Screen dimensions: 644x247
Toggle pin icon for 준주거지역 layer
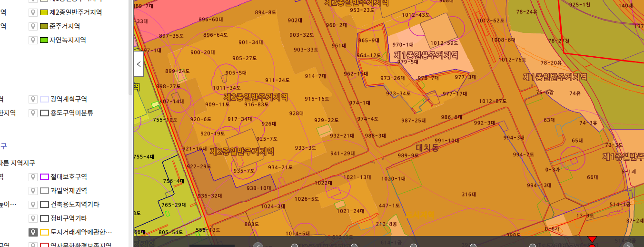click(33, 27)
